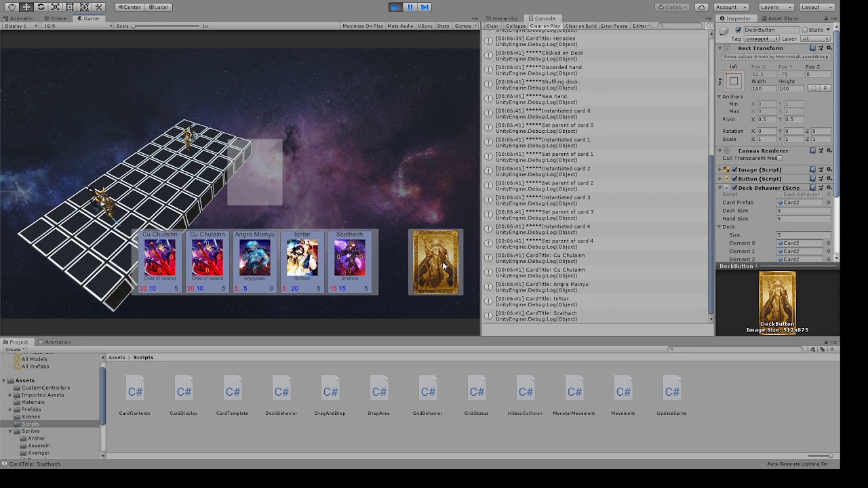
Task: Open the MonsterMovement C# script
Action: [574, 396]
